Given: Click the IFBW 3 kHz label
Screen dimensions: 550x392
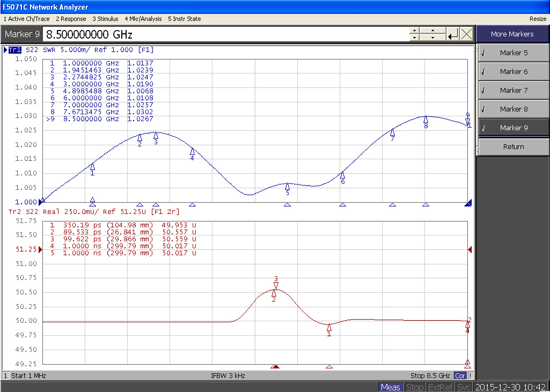Looking at the screenshot, I should pos(228,375).
